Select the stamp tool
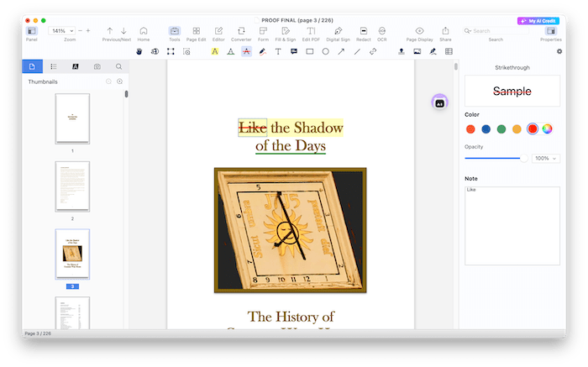The image size is (588, 367). (402, 52)
